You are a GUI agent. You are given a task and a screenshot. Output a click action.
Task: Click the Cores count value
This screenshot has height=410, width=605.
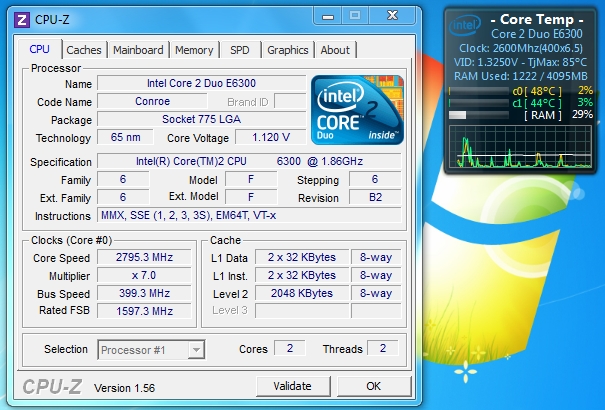tap(290, 348)
